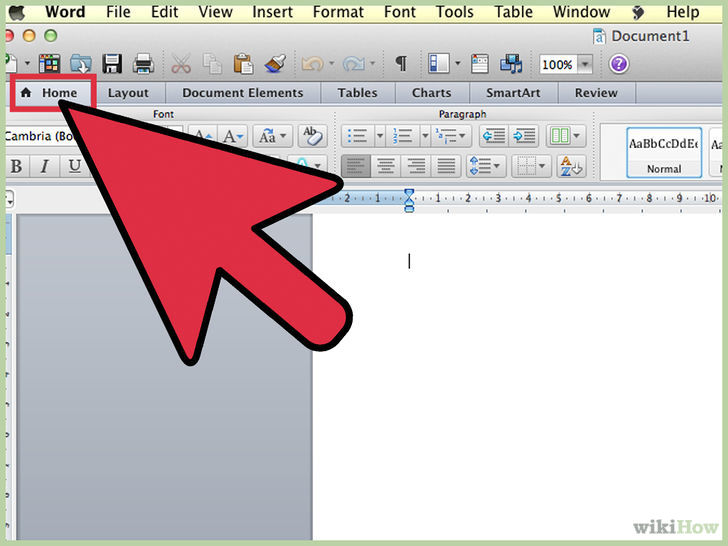Toggle Italic formatting
This screenshot has width=728, height=546.
[x=44, y=166]
